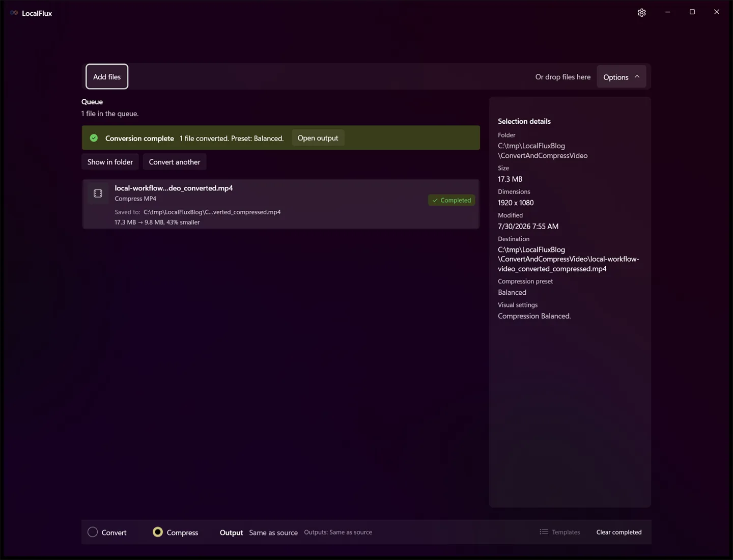Viewport: 733px width, 560px height.
Task: Click Clear completed
Action: (x=619, y=532)
